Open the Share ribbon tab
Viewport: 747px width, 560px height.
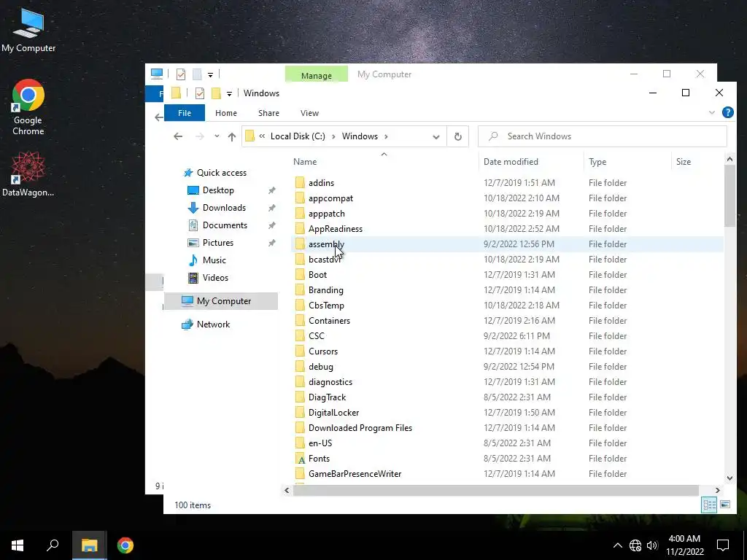click(x=268, y=113)
